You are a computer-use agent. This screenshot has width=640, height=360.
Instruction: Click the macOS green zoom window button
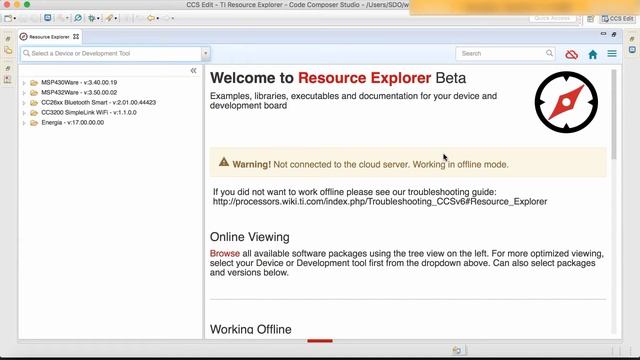tap(27, 4)
